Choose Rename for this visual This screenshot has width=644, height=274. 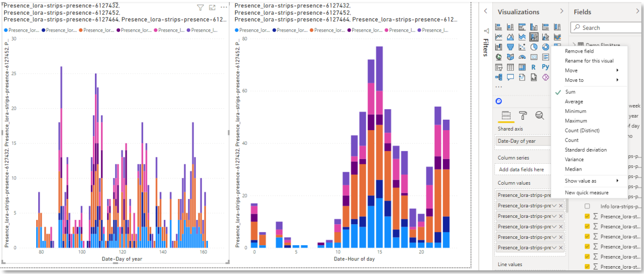[x=589, y=60]
